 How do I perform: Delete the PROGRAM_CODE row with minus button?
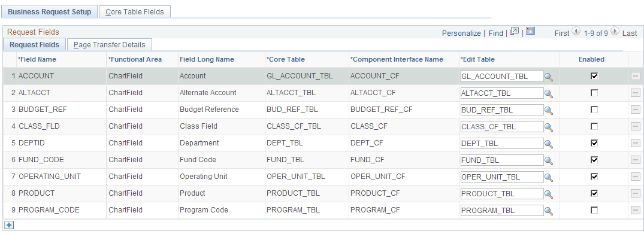click(636, 210)
